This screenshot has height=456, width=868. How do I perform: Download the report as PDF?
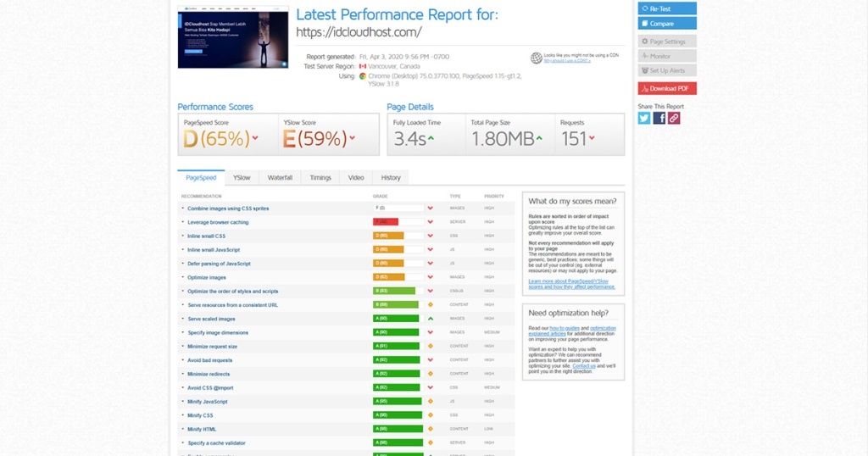667,88
